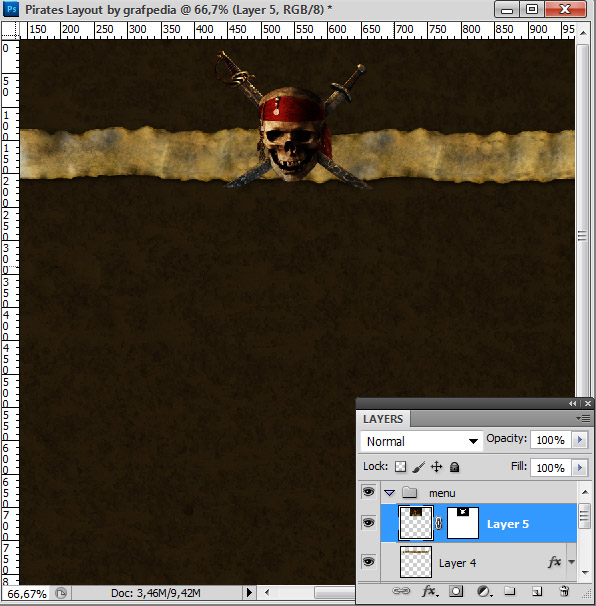Close the Layers panel
Viewport: 596px width, 606px height.
[588, 403]
